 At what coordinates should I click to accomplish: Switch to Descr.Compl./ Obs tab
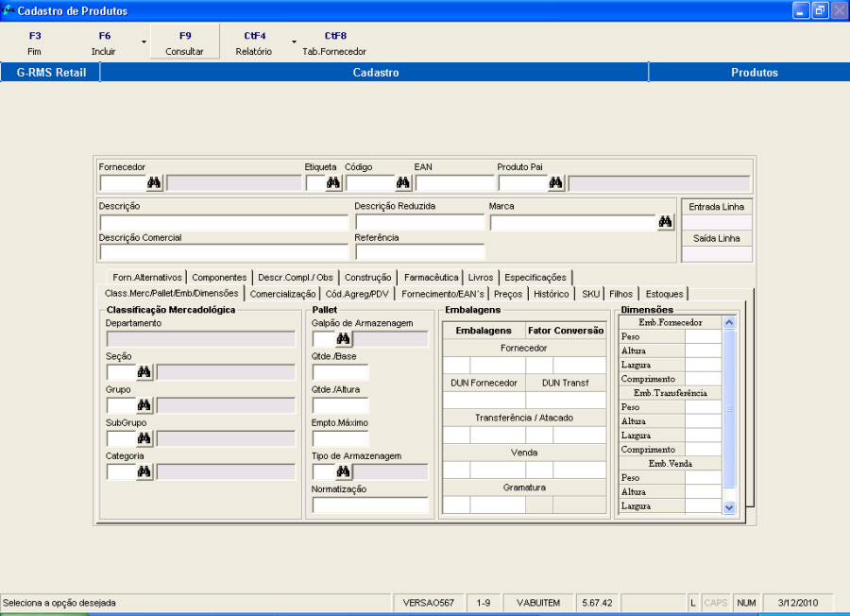296,278
